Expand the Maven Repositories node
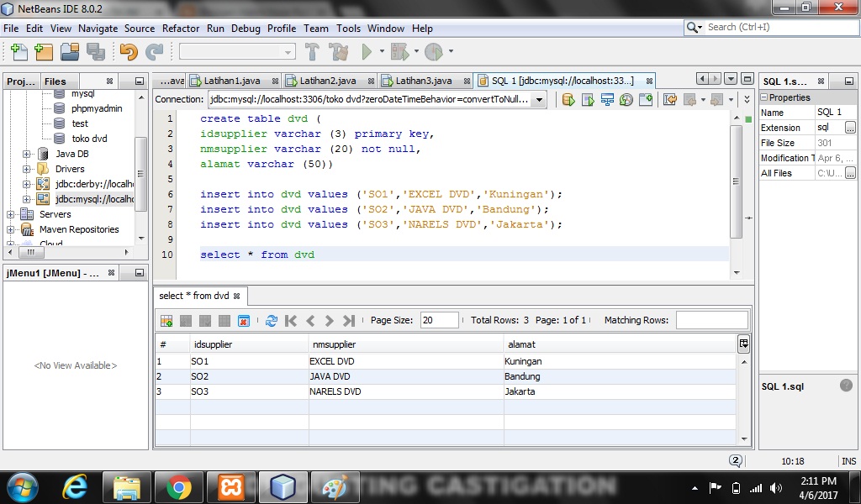Image resolution: width=861 pixels, height=504 pixels. pos(10,230)
